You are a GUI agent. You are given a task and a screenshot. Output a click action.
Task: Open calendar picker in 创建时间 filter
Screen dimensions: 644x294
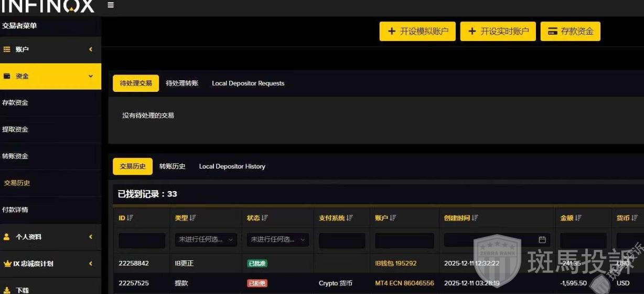pos(542,240)
